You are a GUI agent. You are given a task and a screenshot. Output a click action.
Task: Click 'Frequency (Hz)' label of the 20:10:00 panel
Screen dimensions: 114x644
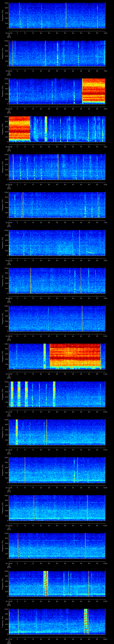(3, 356)
